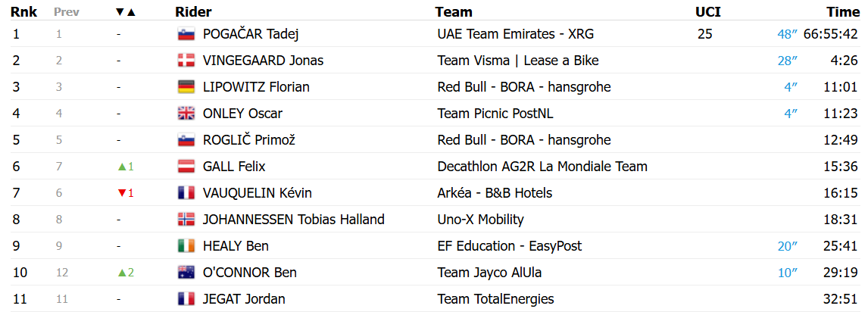Viewport: 868px width, 312px height.
Task: Click UK flag beside ONLEY Oscar
Action: [x=186, y=114]
